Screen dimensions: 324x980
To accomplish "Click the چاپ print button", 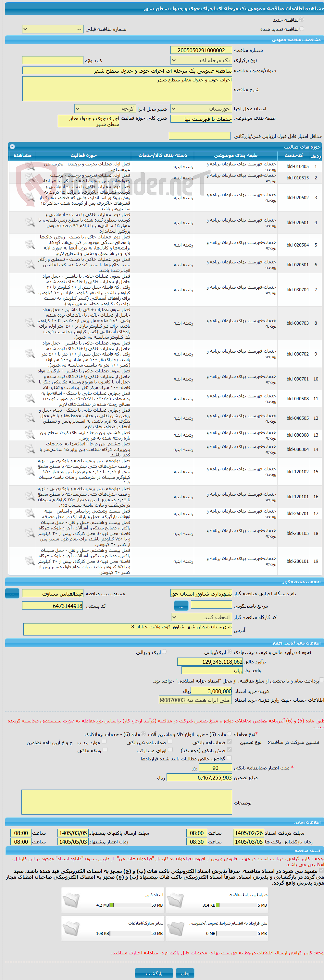I will (x=185, y=973).
